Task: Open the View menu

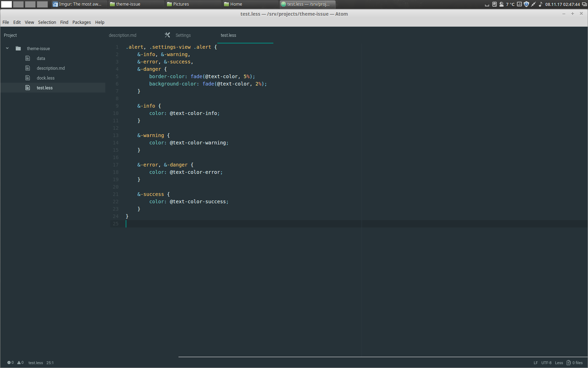Action: pos(29,22)
